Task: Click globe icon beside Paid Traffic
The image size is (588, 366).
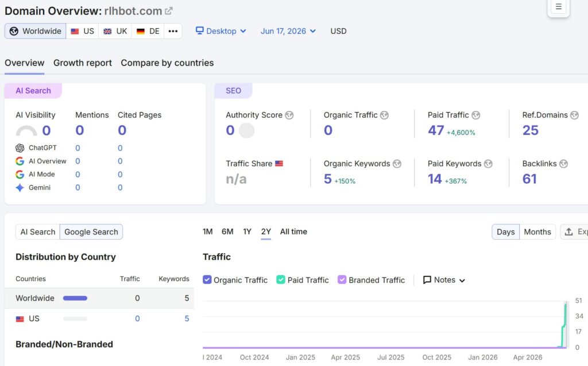Action: [476, 115]
